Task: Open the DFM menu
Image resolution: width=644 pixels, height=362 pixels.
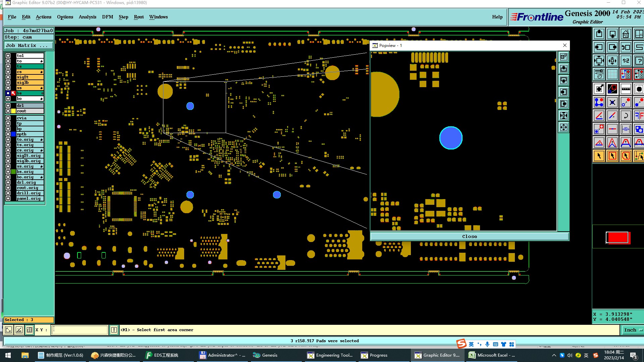Action: (x=107, y=17)
